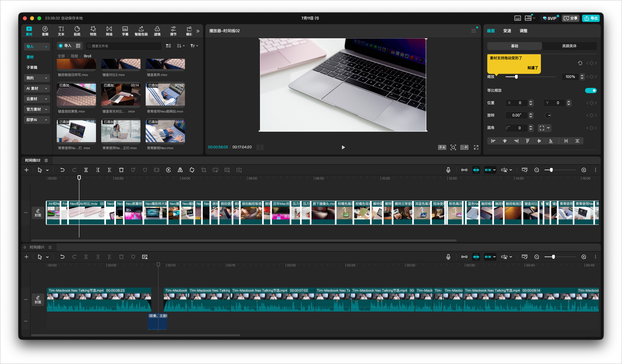Reset the basic transform settings
This screenshot has width=622, height=364.
pyautogui.click(x=580, y=63)
